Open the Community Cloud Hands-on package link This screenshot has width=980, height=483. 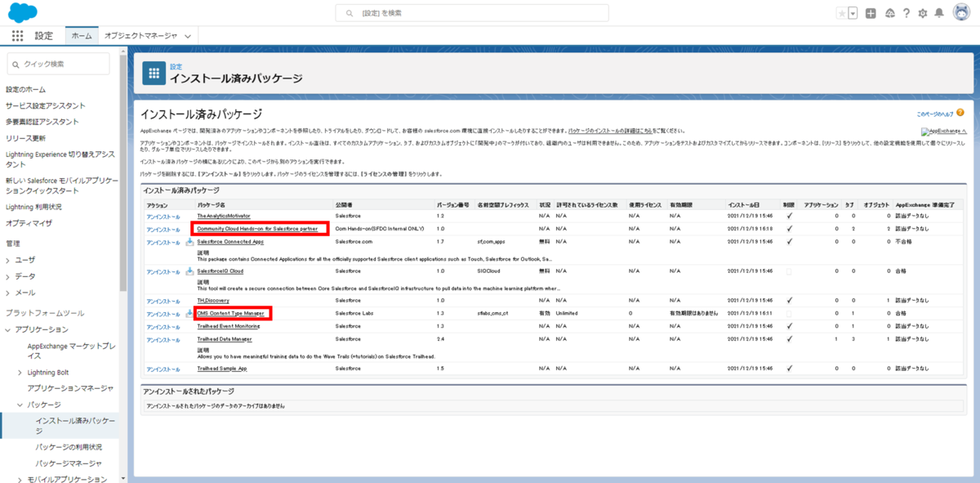pos(257,229)
